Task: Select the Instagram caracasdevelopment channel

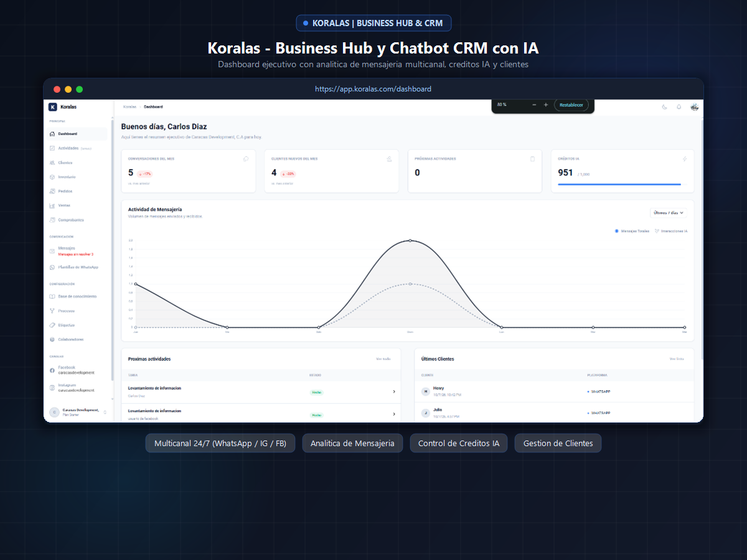Action: pos(77,388)
